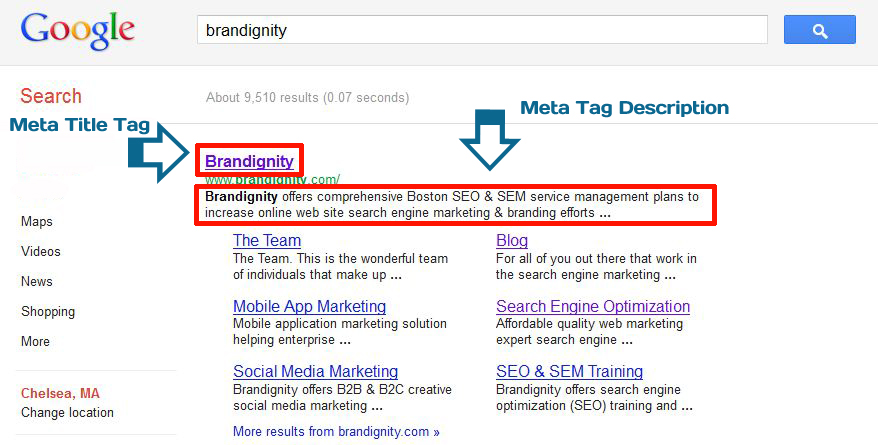Open the Social Media Marketing sitelink
This screenshot has width=878, height=445.
[x=315, y=372]
